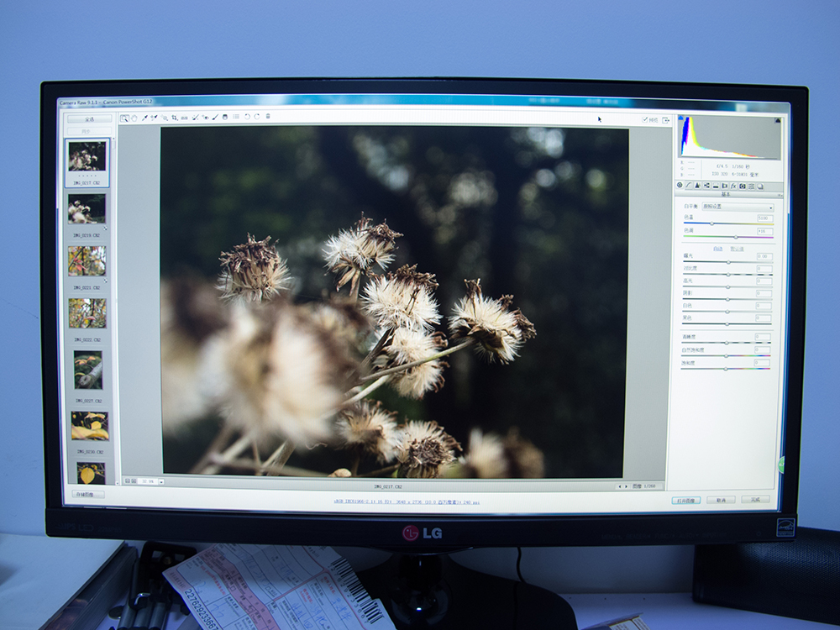The image size is (840, 630).
Task: Select thumbnail IMG_0217.CR2 in the filmstrip
Action: pyautogui.click(x=87, y=156)
